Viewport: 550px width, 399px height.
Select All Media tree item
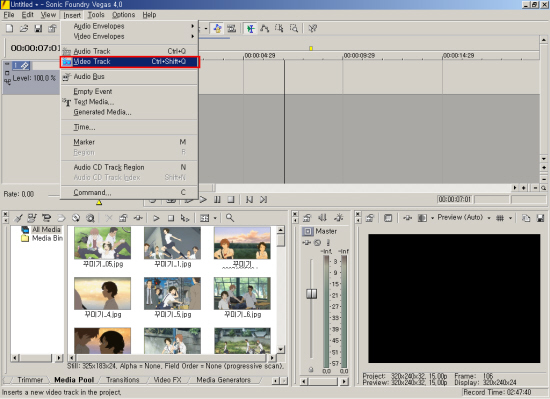[46, 230]
